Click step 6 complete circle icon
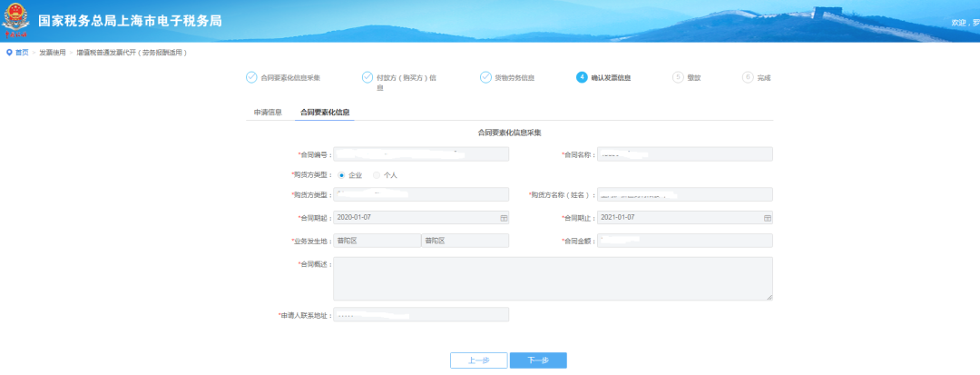Screen dimensions: 980x375 coord(748,77)
